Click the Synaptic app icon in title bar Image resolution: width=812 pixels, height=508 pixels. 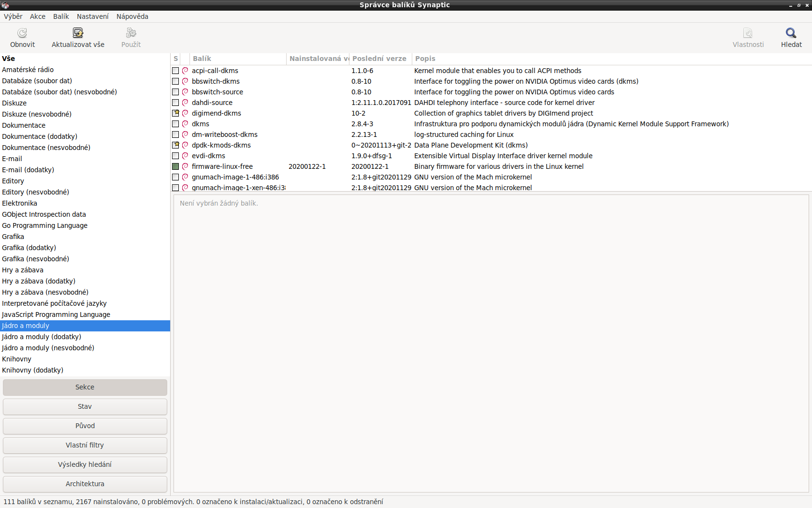click(5, 5)
